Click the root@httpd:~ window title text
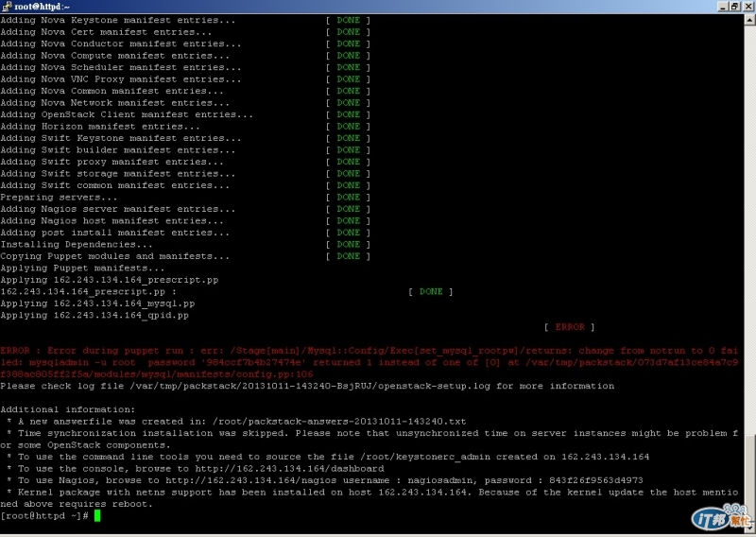This screenshot has height=537, width=756. pyautogui.click(x=42, y=7)
